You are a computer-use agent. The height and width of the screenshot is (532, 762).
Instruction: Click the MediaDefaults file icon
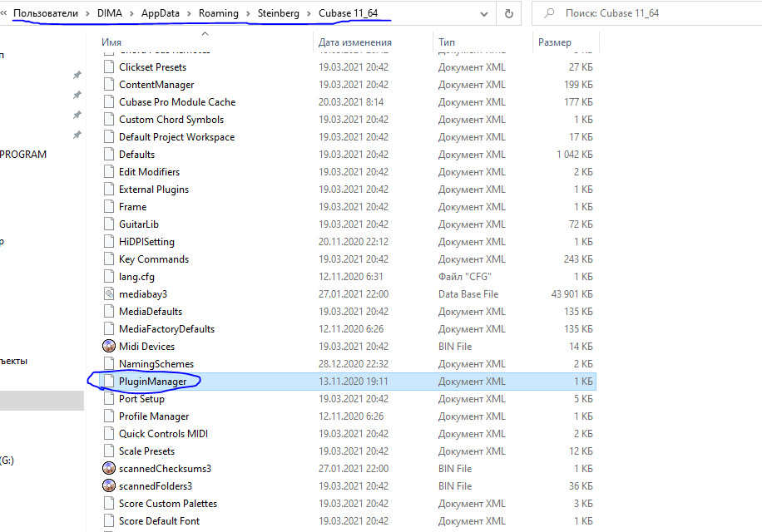[109, 312]
